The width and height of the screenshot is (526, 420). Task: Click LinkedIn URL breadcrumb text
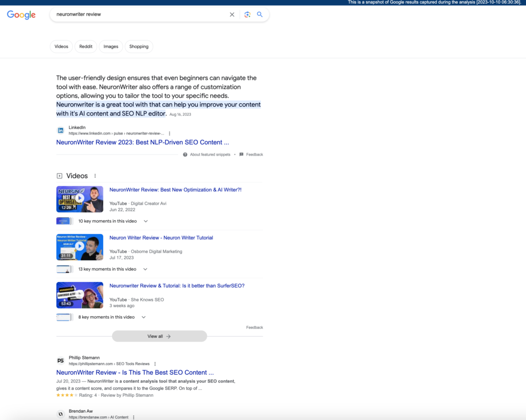(117, 133)
